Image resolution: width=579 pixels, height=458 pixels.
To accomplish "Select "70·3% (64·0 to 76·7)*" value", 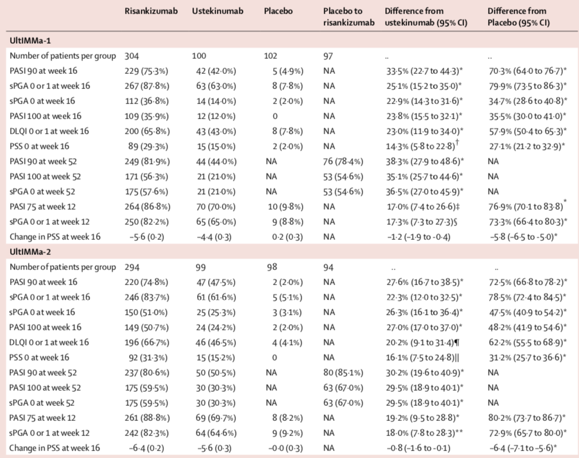I will [x=527, y=71].
